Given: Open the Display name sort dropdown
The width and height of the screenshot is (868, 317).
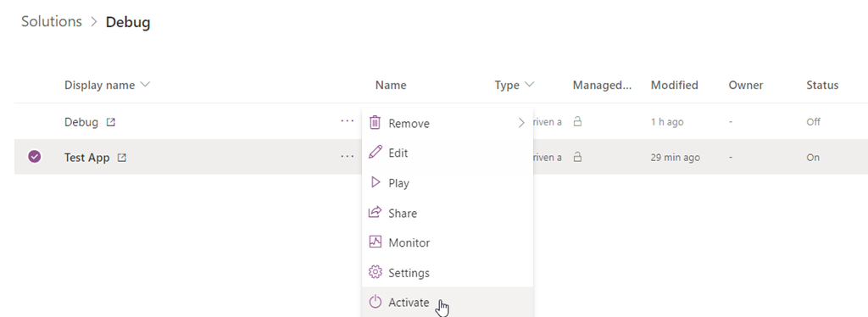Looking at the screenshot, I should (145, 86).
